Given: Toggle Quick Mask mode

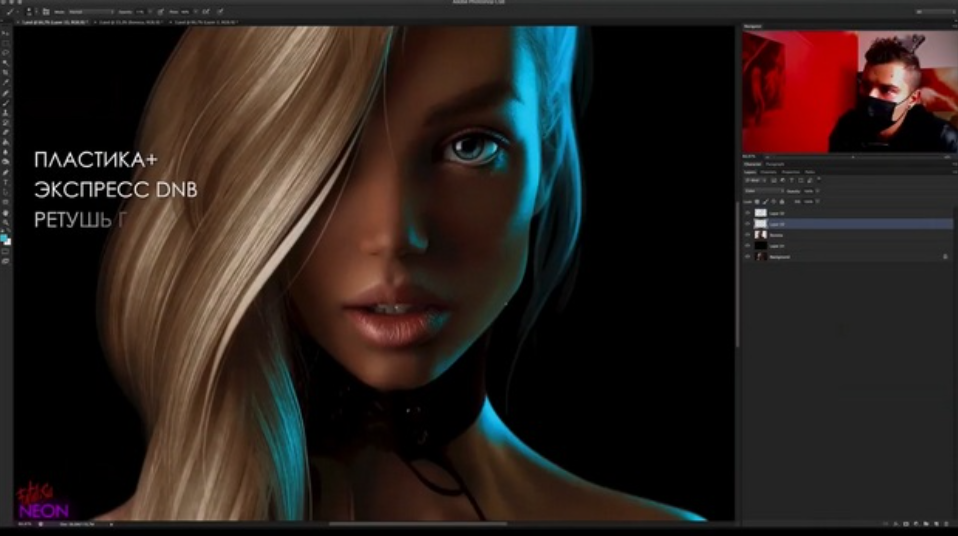Looking at the screenshot, I should (x=6, y=252).
